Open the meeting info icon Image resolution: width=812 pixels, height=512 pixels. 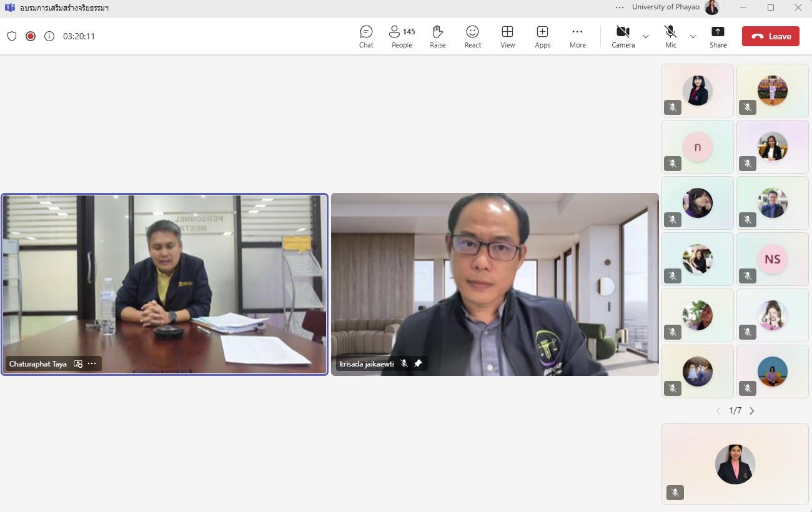pos(49,36)
